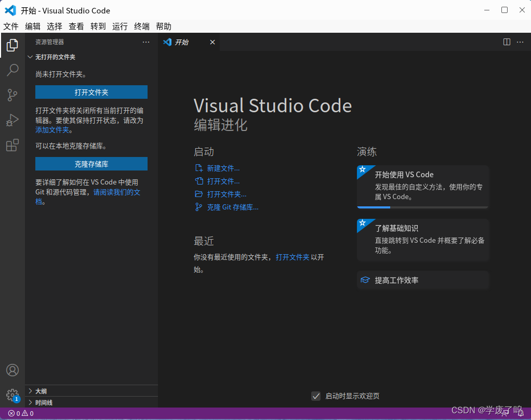Follow the 添加文件夹 link
The image size is (531, 420).
pyautogui.click(x=52, y=130)
